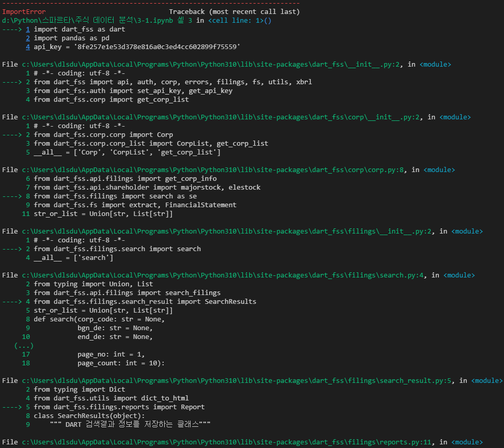Click 'import get_corp_info' line
Screen dimensions: 504x448
[x=125, y=178]
